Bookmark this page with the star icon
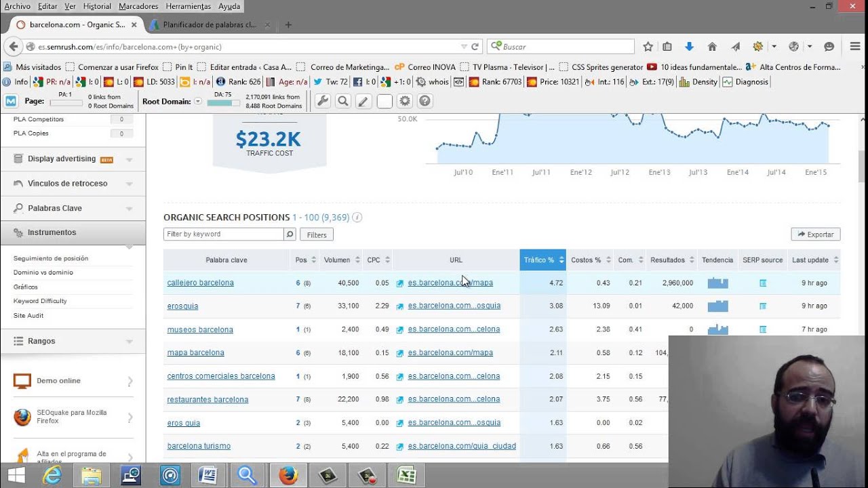 648,47
